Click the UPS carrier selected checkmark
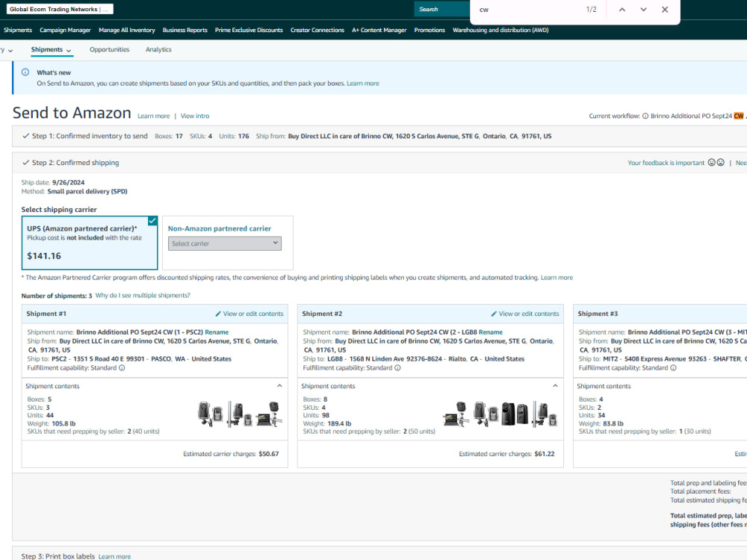 tap(152, 221)
